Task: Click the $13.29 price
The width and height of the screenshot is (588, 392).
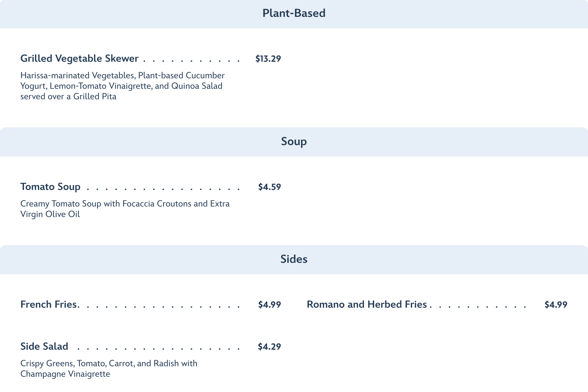Action: pos(268,59)
